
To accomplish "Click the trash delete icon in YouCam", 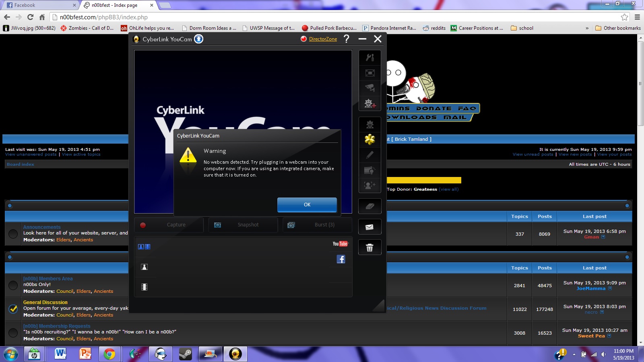I will pyautogui.click(x=369, y=248).
